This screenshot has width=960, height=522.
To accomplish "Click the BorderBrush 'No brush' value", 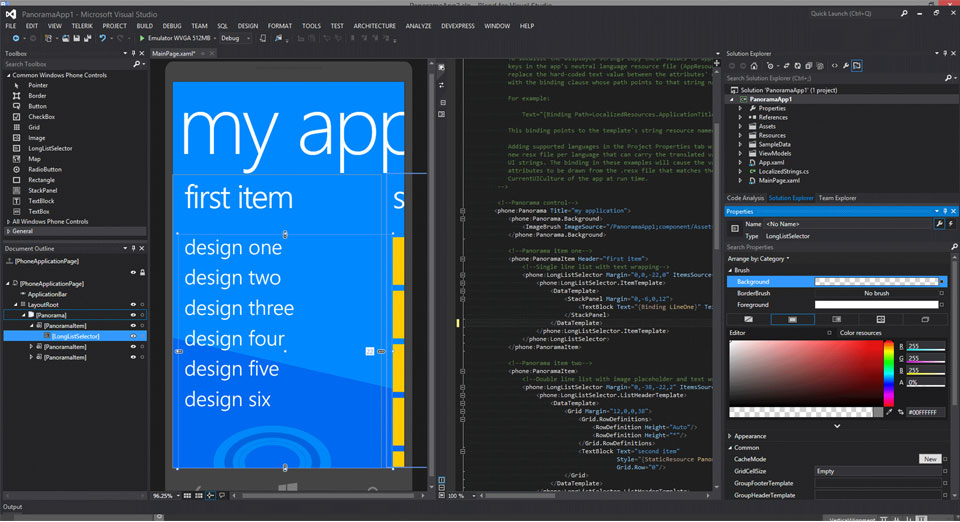I will click(x=876, y=293).
